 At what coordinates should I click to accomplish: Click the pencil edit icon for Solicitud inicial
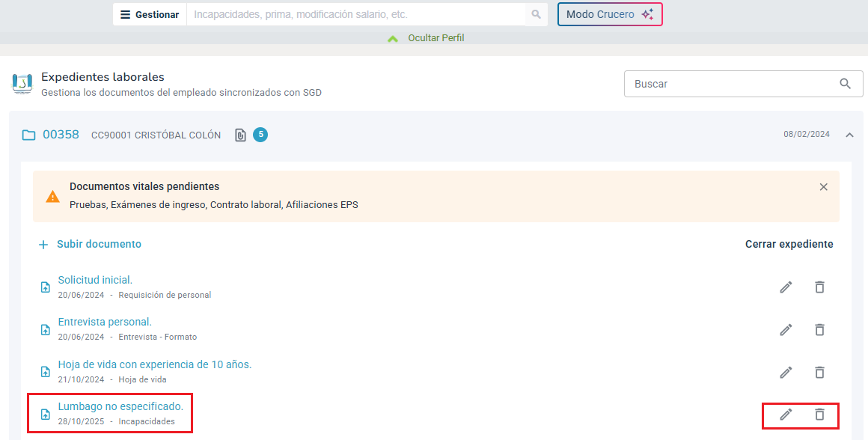[786, 287]
